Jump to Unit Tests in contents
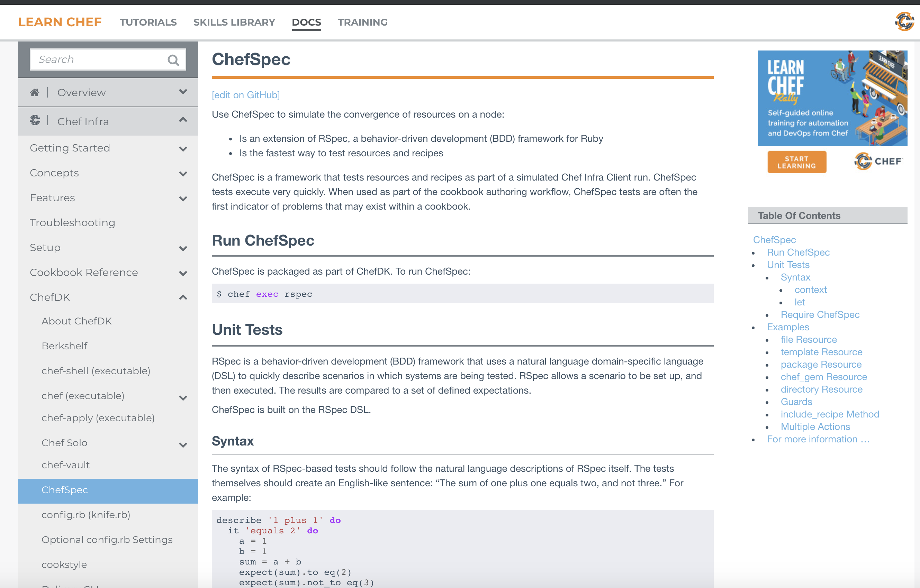 788,265
